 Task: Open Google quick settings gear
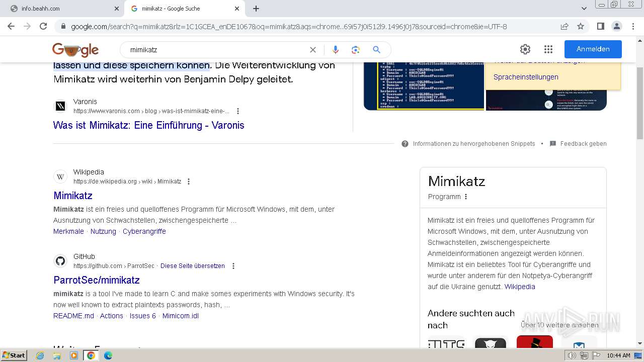(x=525, y=49)
